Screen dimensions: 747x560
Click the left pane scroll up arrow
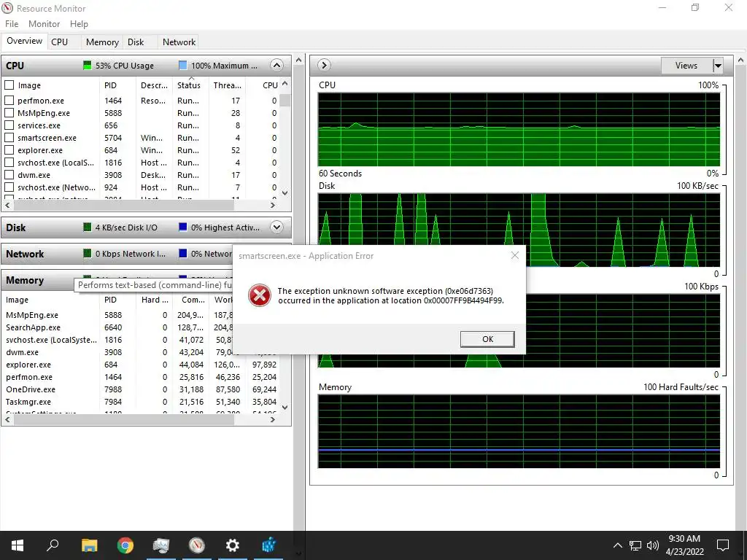click(x=298, y=60)
